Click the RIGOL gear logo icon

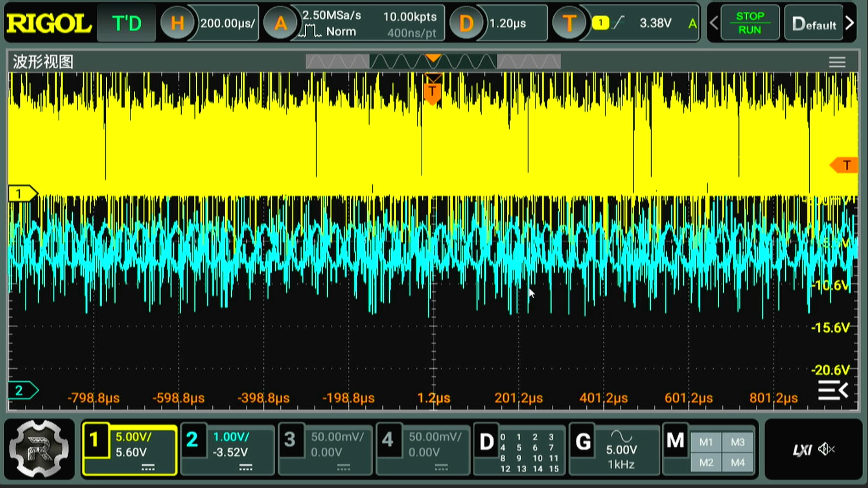(39, 449)
